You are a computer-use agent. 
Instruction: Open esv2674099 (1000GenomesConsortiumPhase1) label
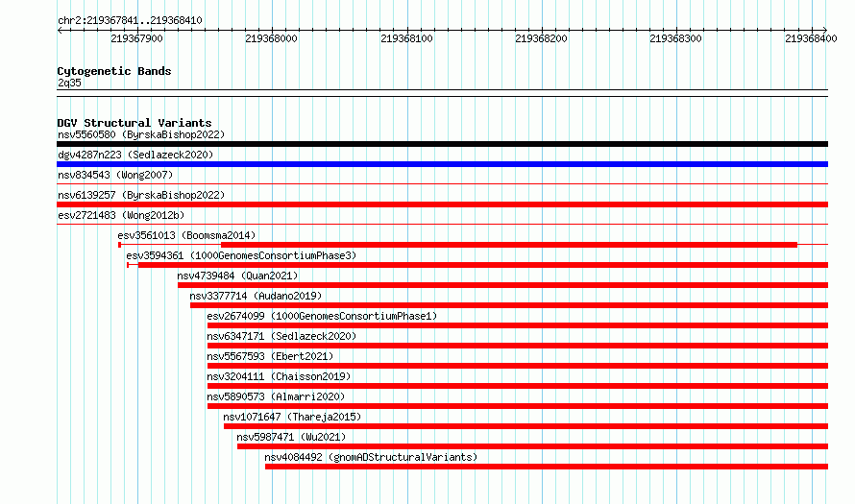pos(322,316)
